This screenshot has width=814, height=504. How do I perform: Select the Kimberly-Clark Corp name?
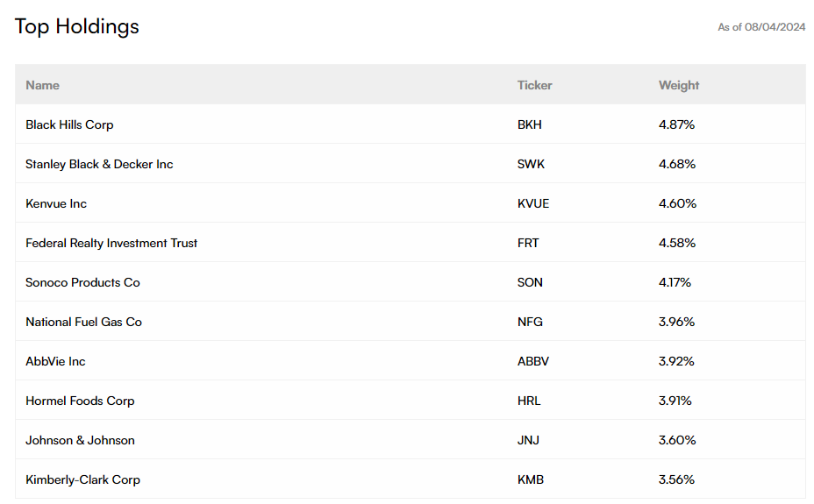(82, 479)
